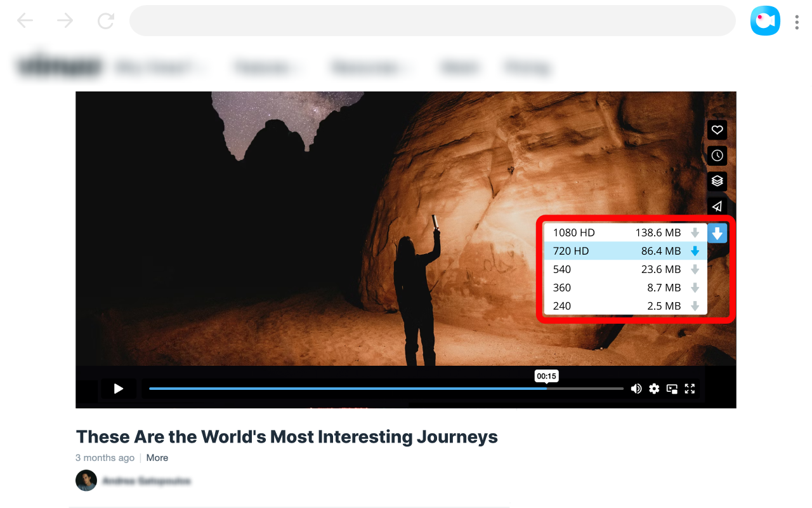Click the heart like icon on the video
Viewport: 812px width, 508px height.
click(717, 130)
